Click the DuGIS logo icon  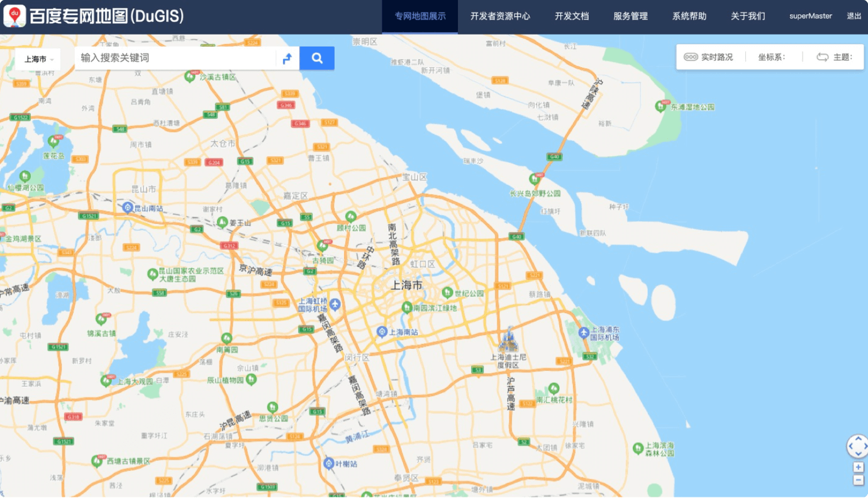[x=14, y=16]
